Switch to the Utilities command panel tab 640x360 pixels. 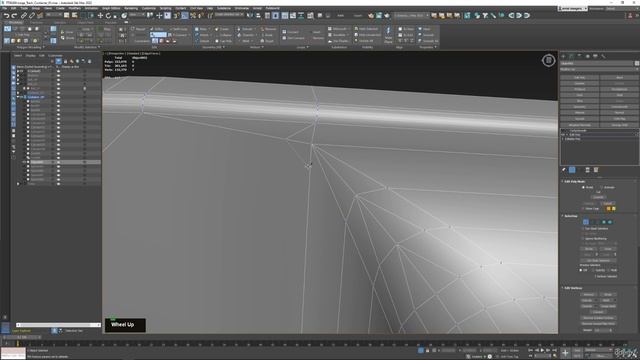tap(603, 56)
